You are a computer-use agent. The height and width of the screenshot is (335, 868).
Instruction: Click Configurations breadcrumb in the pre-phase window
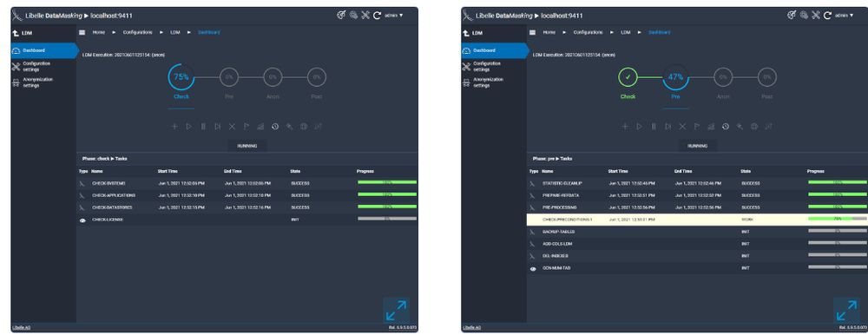588,32
